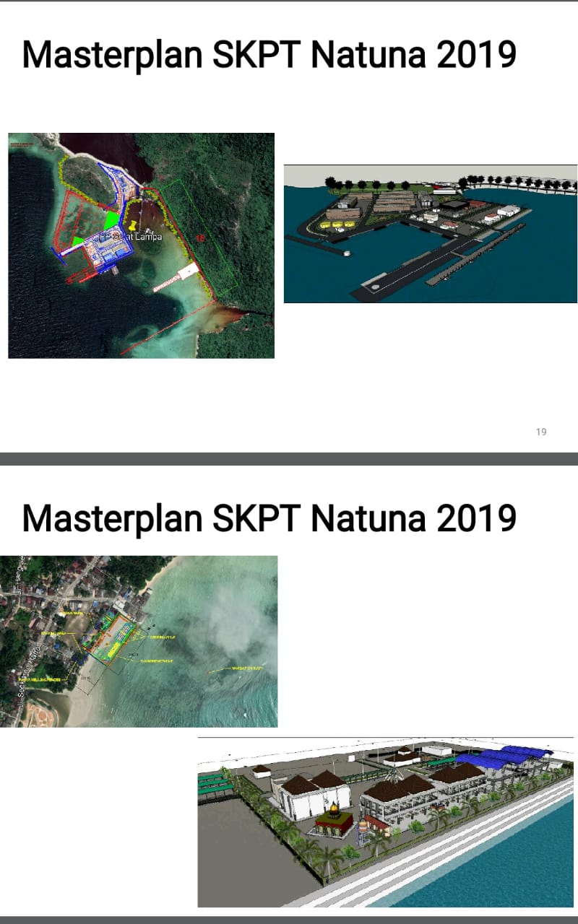The image size is (578, 924).
Task: Click the golden-domed mosque in the 3D render
Action: pyautogui.click(x=332, y=819)
